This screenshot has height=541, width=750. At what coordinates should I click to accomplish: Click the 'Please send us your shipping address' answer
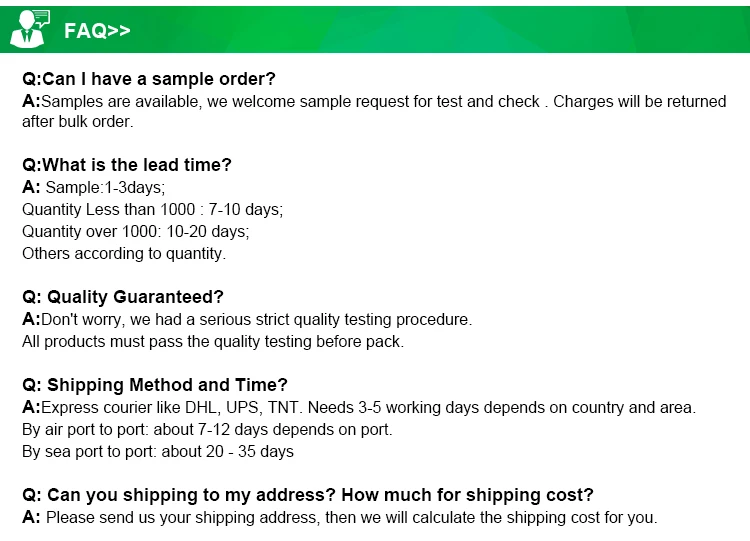point(340,518)
